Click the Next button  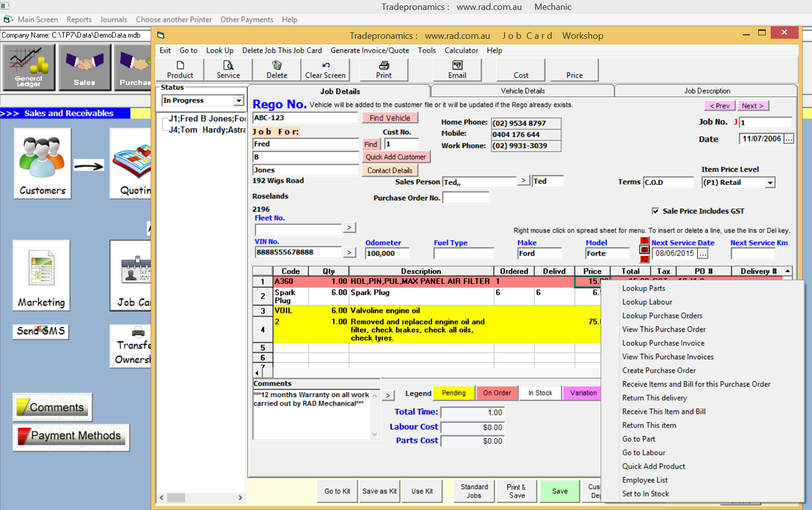[752, 105]
